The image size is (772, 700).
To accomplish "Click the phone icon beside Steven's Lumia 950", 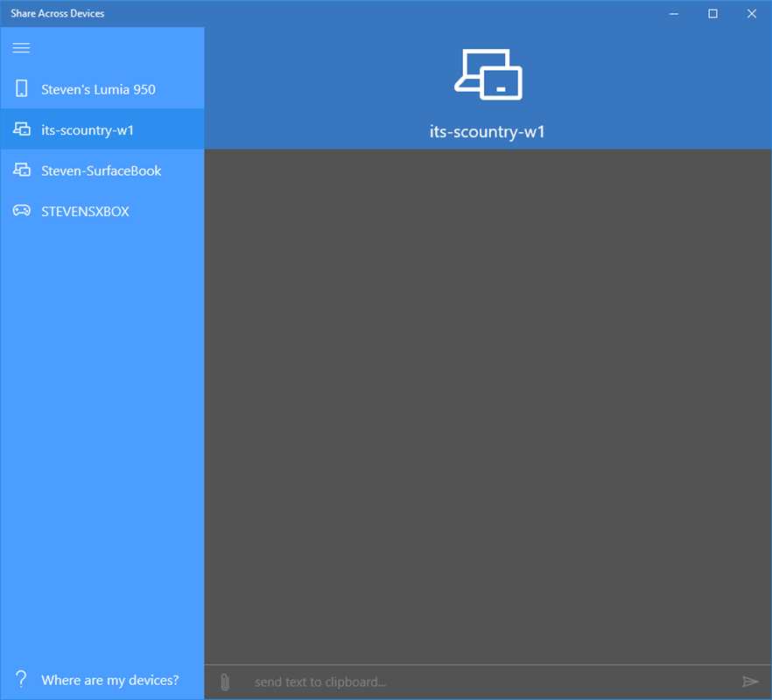I will (19, 88).
